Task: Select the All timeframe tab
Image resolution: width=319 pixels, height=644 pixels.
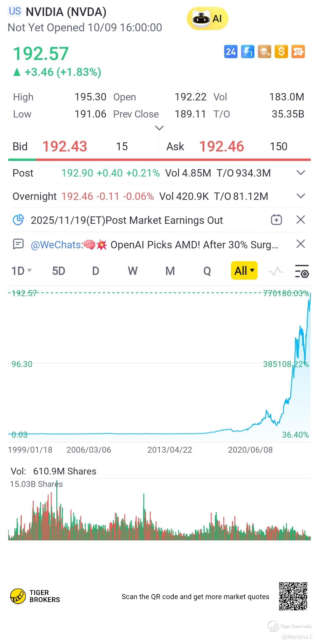Action: point(244,270)
